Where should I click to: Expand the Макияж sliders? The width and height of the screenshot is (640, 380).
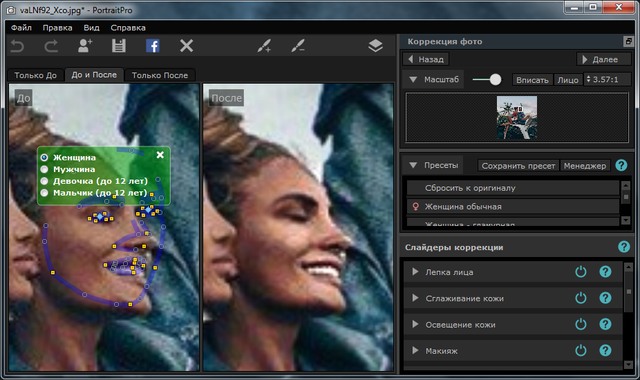[x=415, y=350]
